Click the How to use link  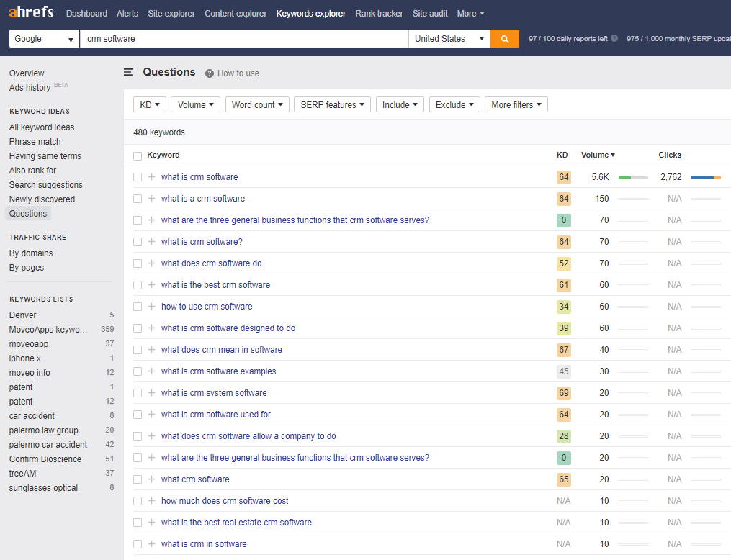238,73
